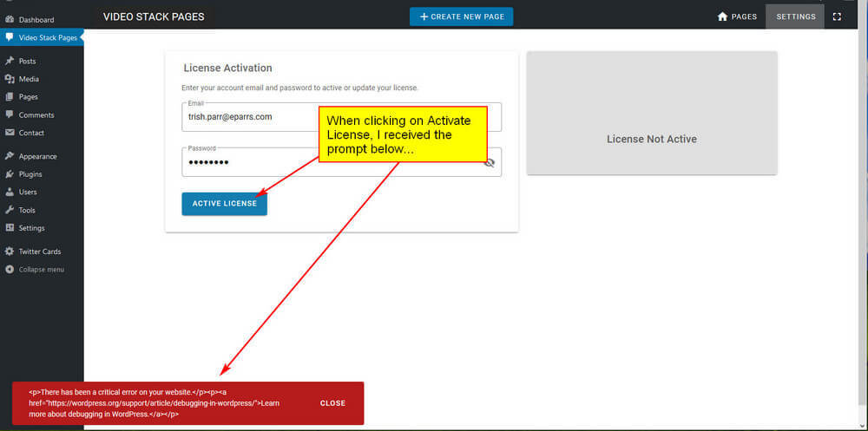868x431 pixels.
Task: Click the Video Stack Pages speech icon
Action: tap(9, 37)
